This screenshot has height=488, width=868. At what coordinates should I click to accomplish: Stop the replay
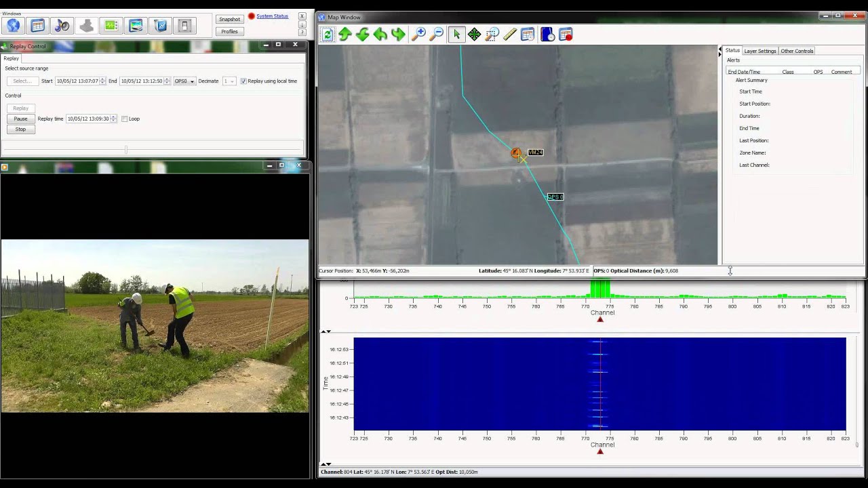[20, 129]
